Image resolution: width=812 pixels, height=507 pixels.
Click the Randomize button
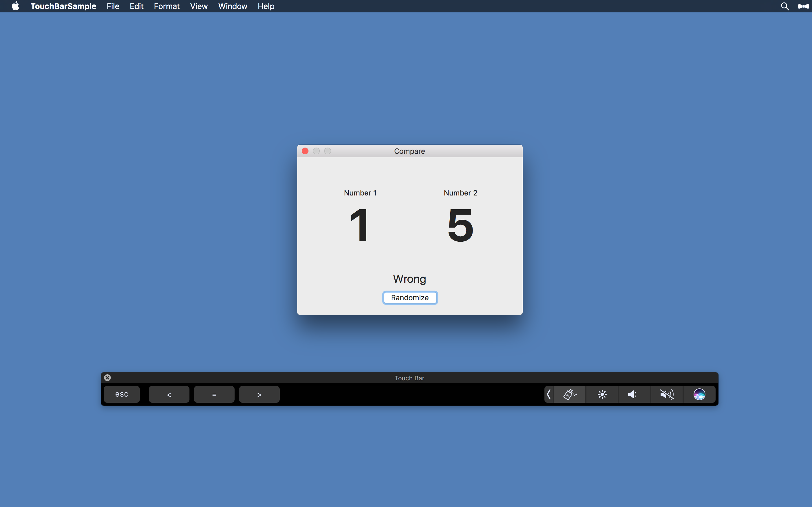click(410, 298)
